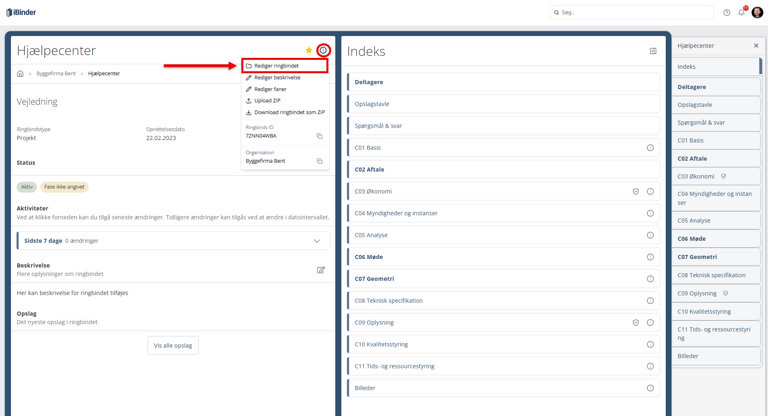Click the circle icon on Billeder row
The width and height of the screenshot is (768, 416).
click(x=650, y=387)
